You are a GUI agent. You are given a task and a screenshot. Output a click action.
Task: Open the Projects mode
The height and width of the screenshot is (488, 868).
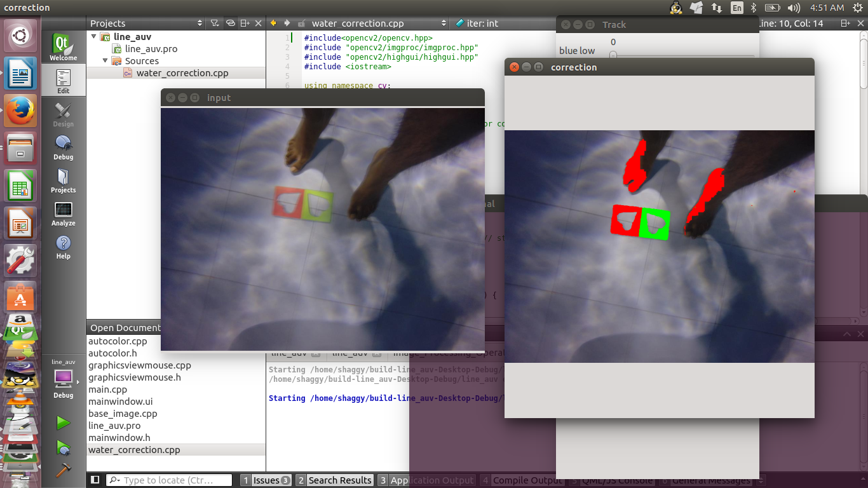(63, 180)
